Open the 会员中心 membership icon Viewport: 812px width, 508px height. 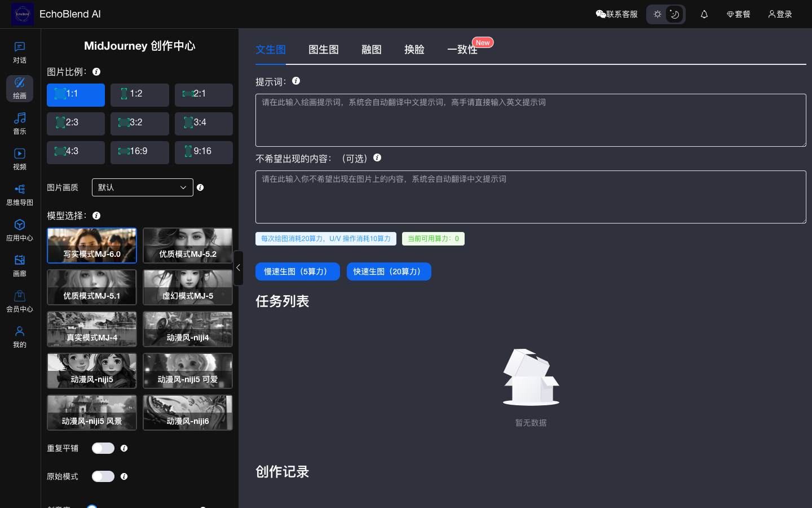pos(20,301)
